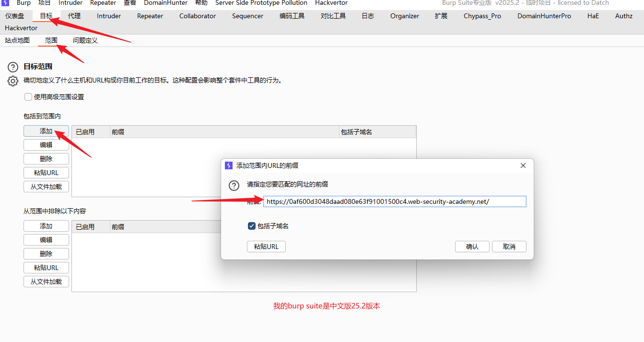Close the 添加范围内URL的前缀 dialog
The width and height of the screenshot is (644, 342).
[523, 165]
